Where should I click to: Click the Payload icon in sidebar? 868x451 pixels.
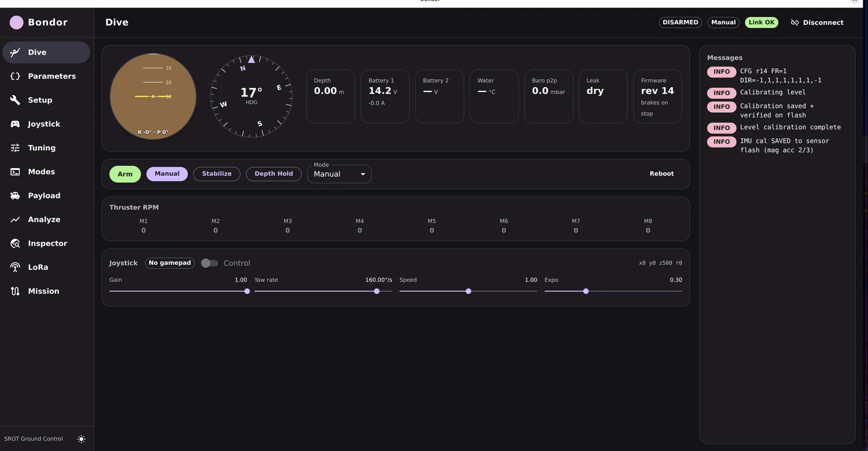click(15, 195)
